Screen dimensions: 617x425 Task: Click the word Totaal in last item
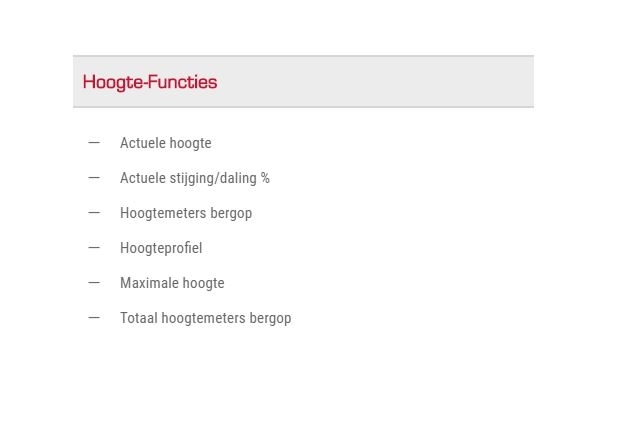[x=139, y=318]
